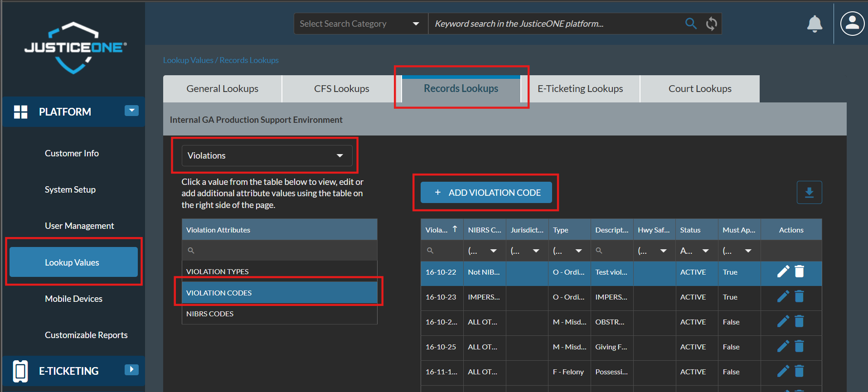The width and height of the screenshot is (868, 392).
Task: Click the Records Lookups breadcrumb link
Action: click(x=249, y=60)
